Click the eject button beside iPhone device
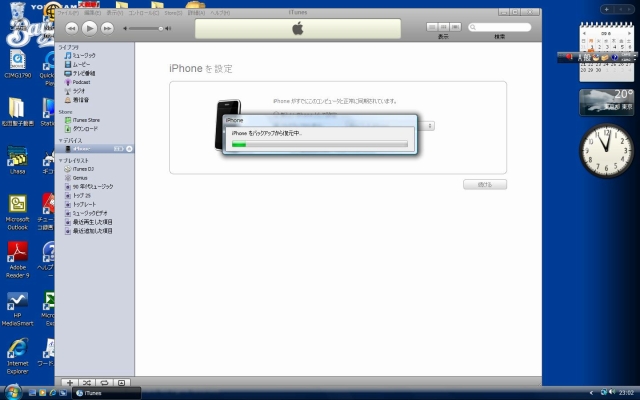 (129, 149)
